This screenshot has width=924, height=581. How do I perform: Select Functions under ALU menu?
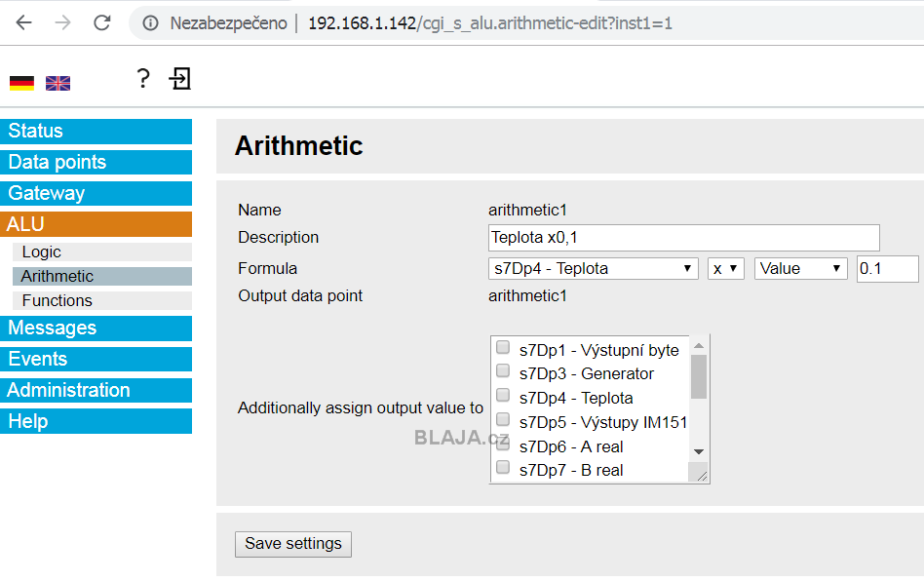point(102,300)
